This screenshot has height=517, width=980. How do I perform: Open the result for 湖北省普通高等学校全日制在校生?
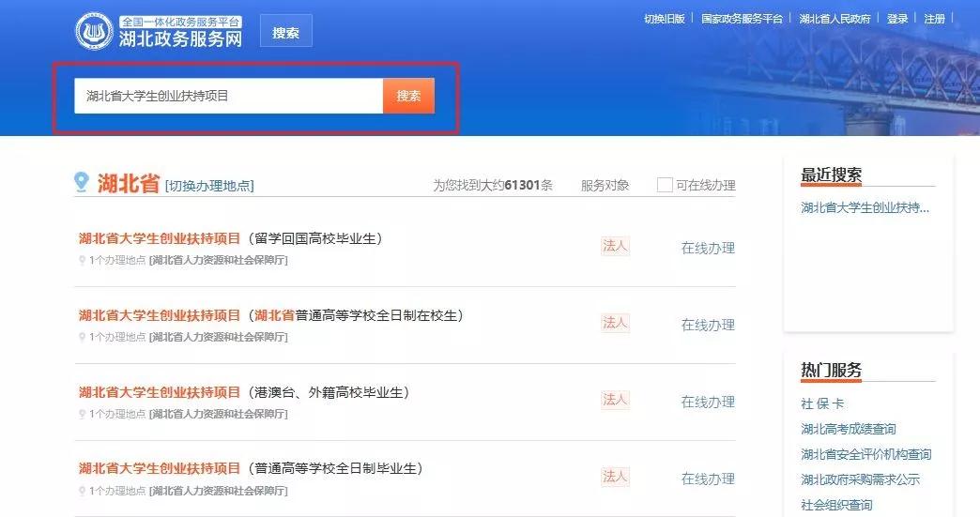(270, 315)
